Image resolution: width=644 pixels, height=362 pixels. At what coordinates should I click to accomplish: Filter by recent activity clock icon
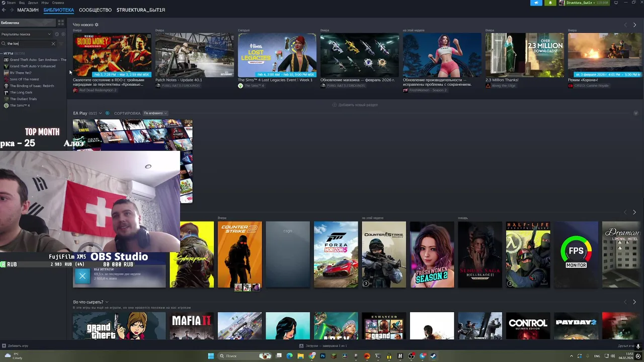click(x=57, y=34)
